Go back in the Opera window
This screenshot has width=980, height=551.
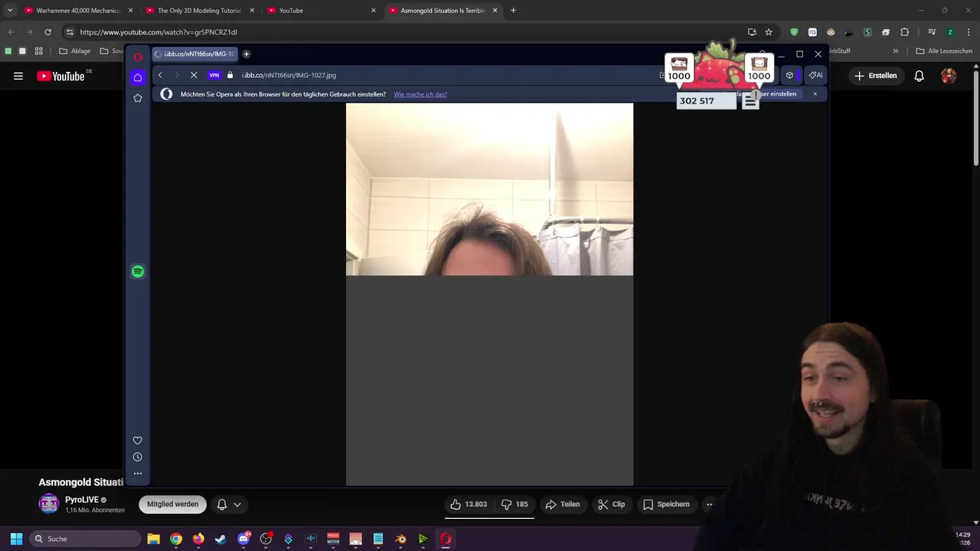pyautogui.click(x=160, y=75)
